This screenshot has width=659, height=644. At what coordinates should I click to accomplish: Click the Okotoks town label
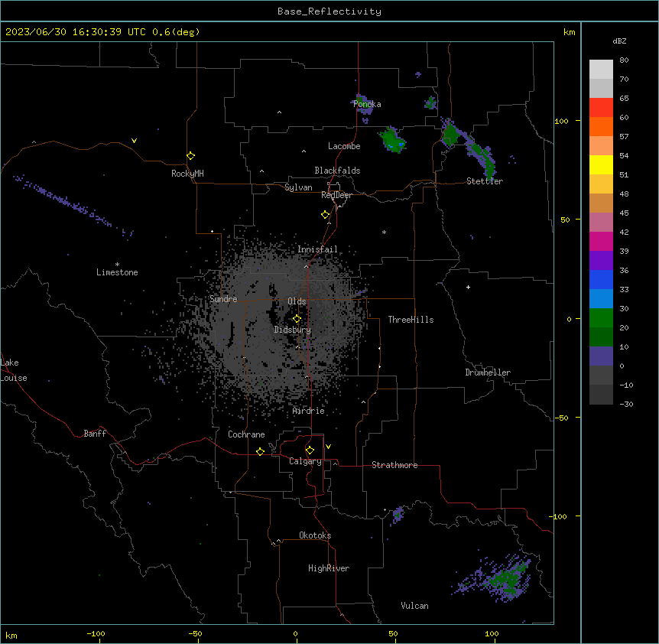click(x=315, y=535)
